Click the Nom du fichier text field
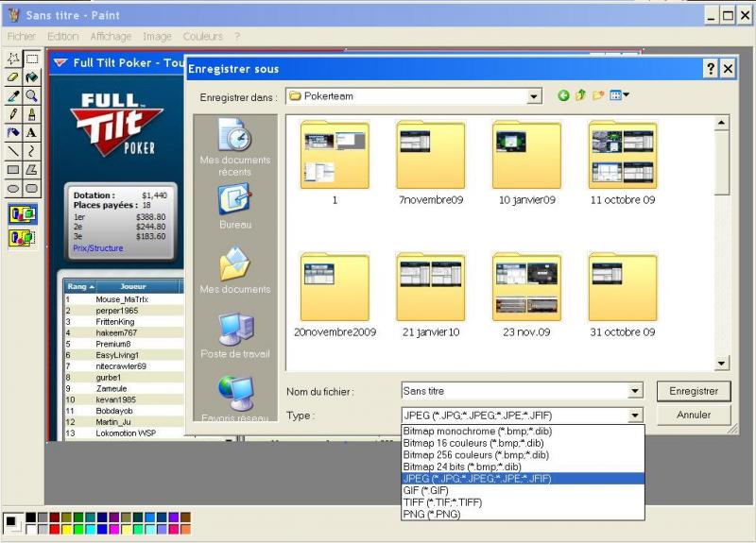Image resolution: width=756 pixels, height=543 pixels. point(515,391)
